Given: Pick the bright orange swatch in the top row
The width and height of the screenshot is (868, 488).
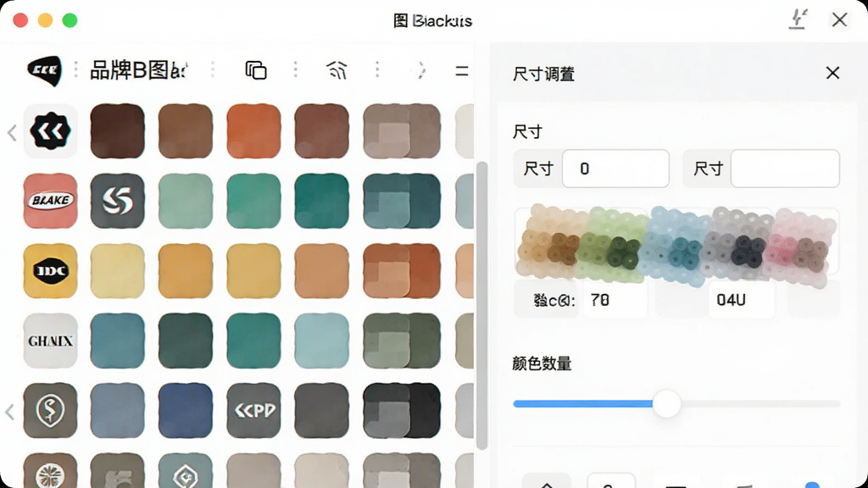Looking at the screenshot, I should [253, 131].
